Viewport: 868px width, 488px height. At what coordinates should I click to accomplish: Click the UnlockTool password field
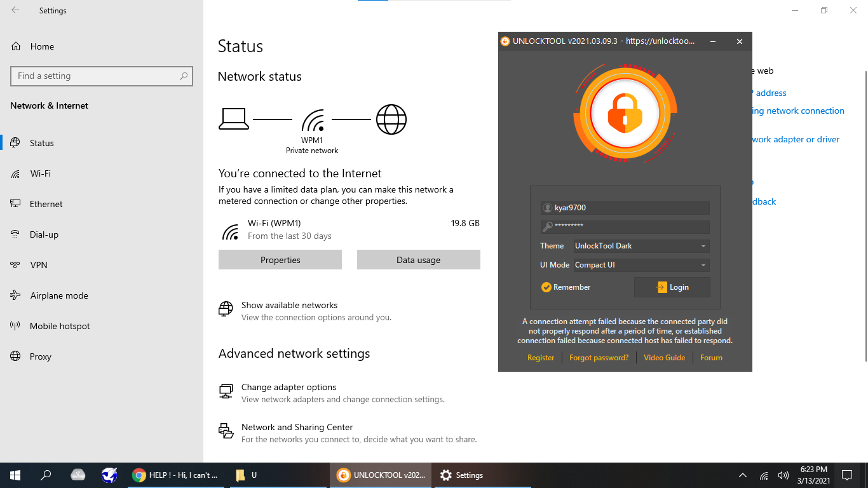625,227
